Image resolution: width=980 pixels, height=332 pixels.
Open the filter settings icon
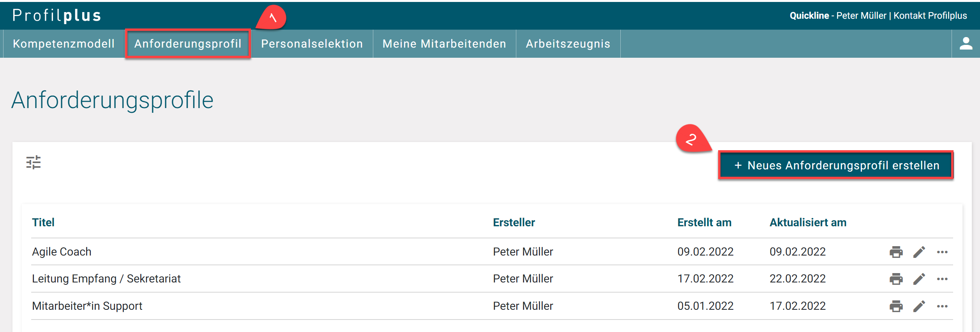[x=34, y=162]
